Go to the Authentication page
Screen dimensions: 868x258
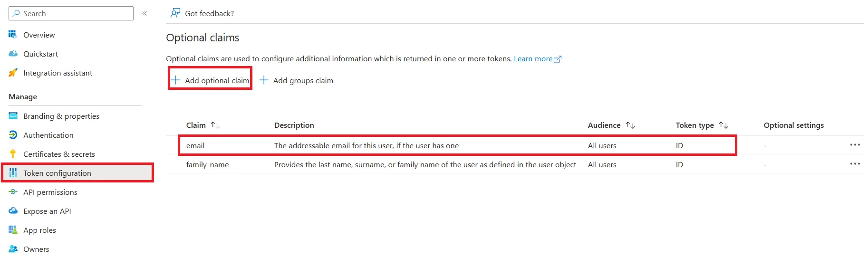(48, 135)
